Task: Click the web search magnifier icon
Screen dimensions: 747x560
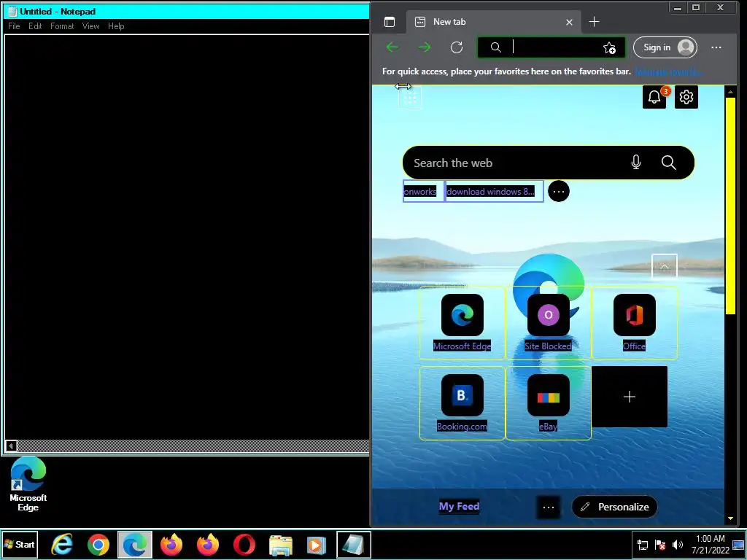Action: coord(668,163)
